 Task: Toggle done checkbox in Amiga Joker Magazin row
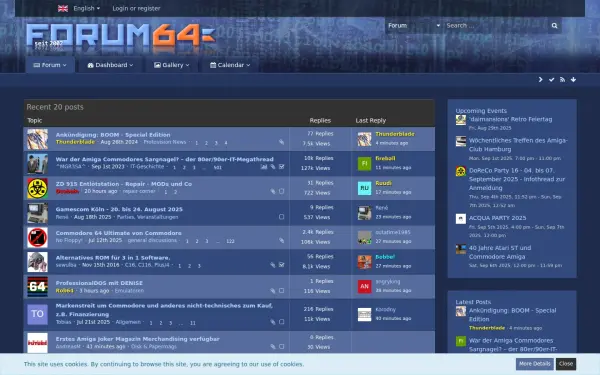(x=282, y=347)
